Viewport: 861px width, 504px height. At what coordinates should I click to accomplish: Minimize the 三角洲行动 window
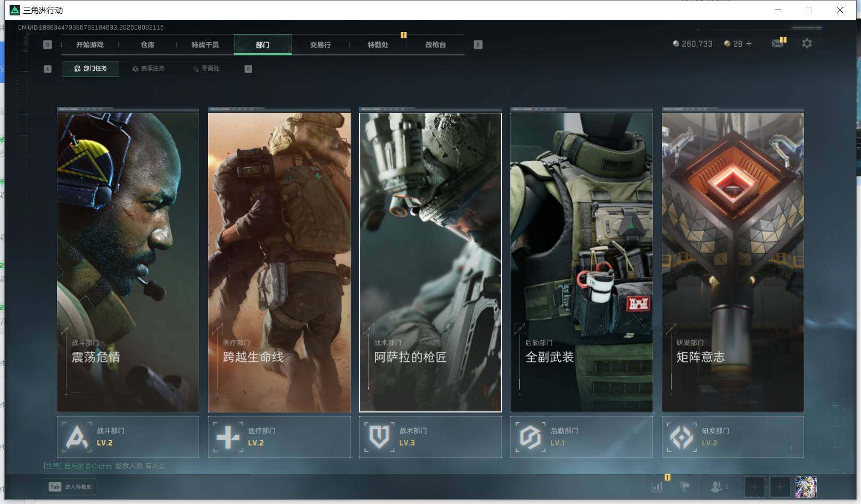(778, 10)
